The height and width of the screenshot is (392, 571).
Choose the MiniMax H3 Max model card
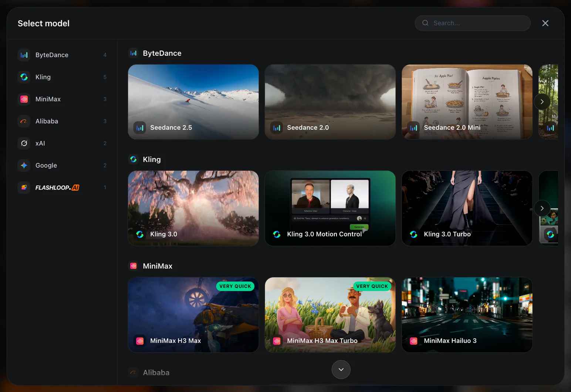(x=193, y=315)
